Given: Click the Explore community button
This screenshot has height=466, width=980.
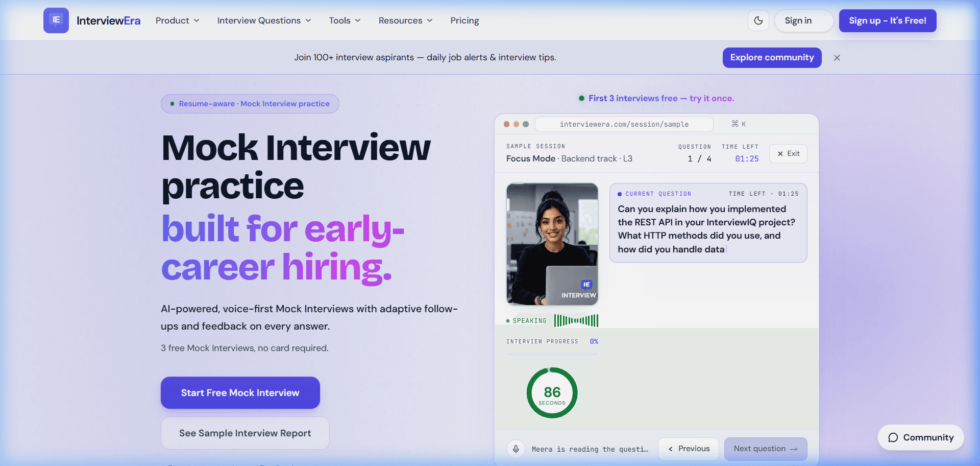Looking at the screenshot, I should [772, 58].
